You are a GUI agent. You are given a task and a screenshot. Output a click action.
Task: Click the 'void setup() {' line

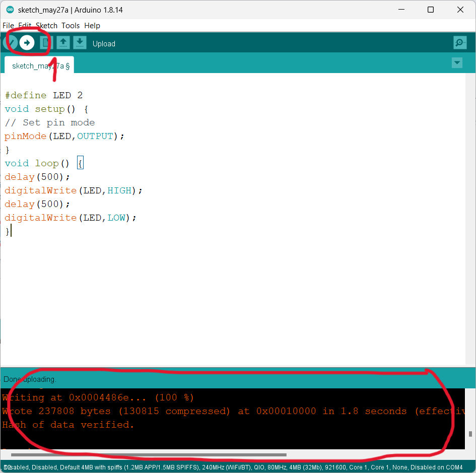click(46, 109)
